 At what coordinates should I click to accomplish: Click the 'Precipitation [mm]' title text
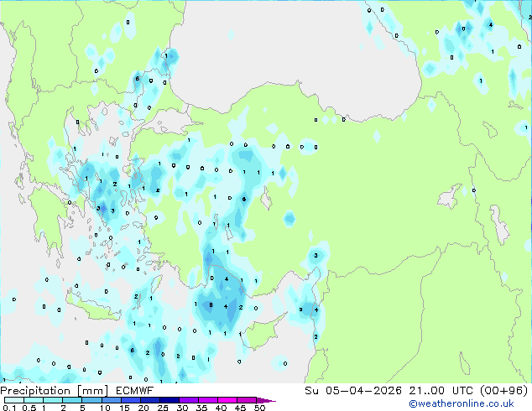[54, 391]
